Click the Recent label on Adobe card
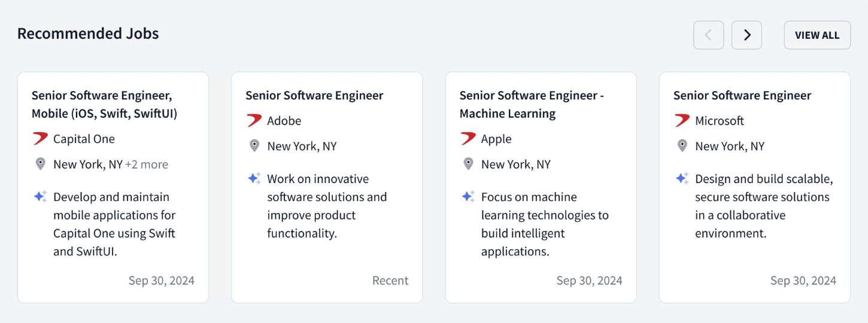The height and width of the screenshot is (323, 868). pyautogui.click(x=390, y=281)
